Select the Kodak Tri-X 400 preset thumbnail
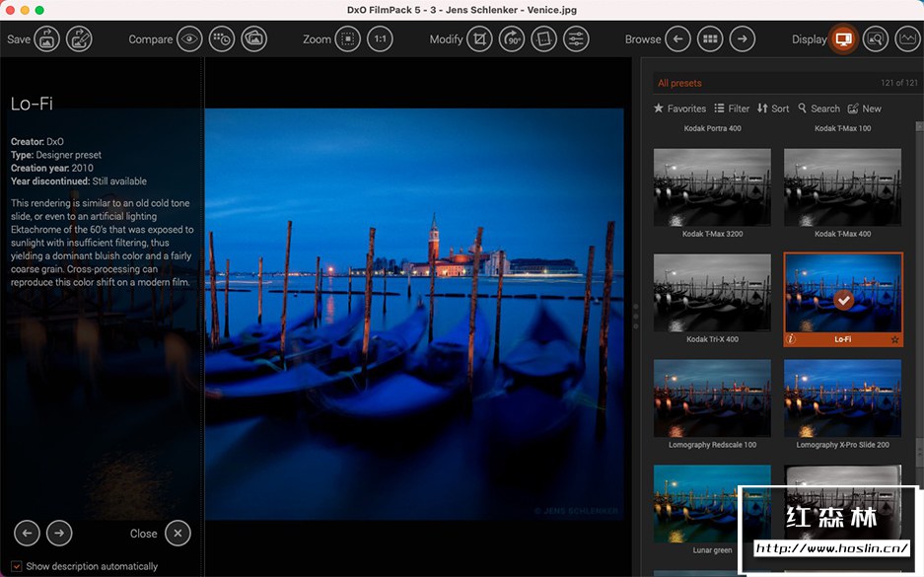The image size is (924, 577). 712,293
